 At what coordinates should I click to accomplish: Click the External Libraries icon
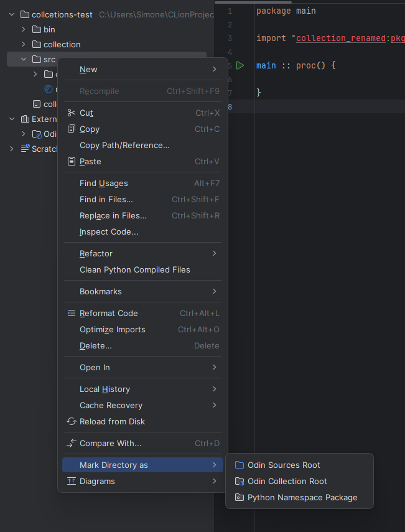pos(25,119)
